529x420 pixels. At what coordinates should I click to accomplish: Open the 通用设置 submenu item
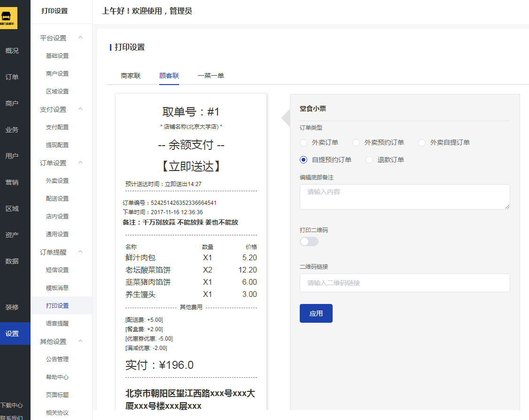[57, 234]
